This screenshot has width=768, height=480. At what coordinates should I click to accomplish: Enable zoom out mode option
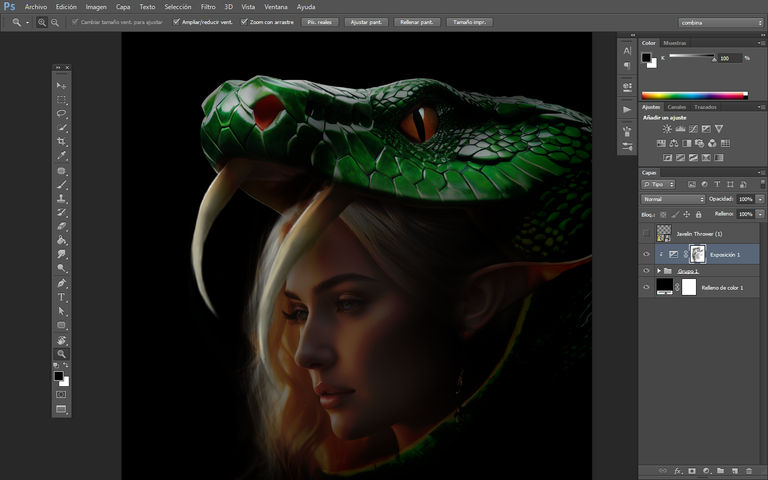click(55, 22)
